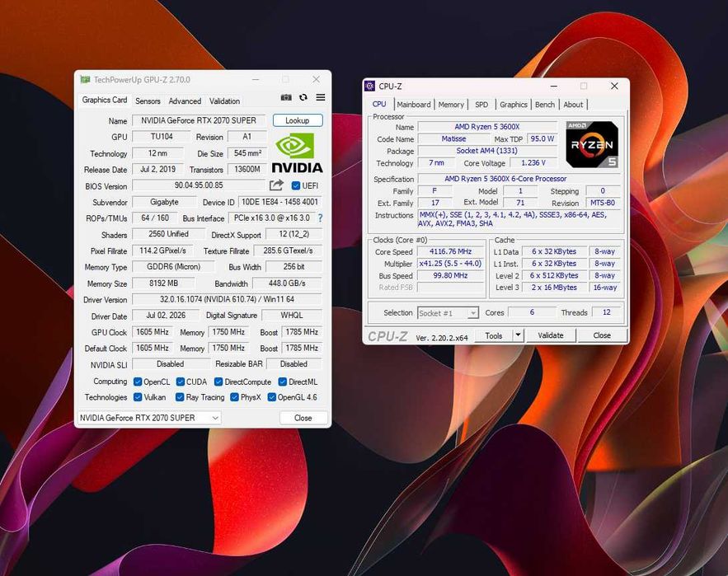Click the Device ID value 10DE 1E84

280,202
